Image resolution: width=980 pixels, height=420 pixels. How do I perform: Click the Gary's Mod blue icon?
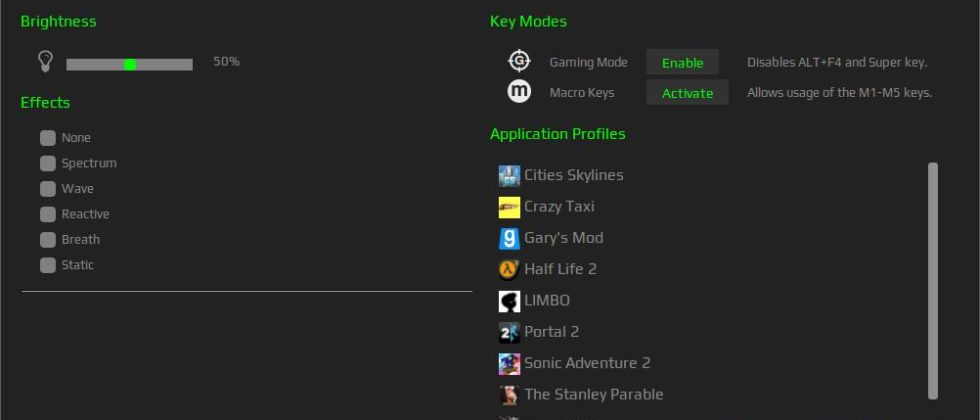coord(509,239)
